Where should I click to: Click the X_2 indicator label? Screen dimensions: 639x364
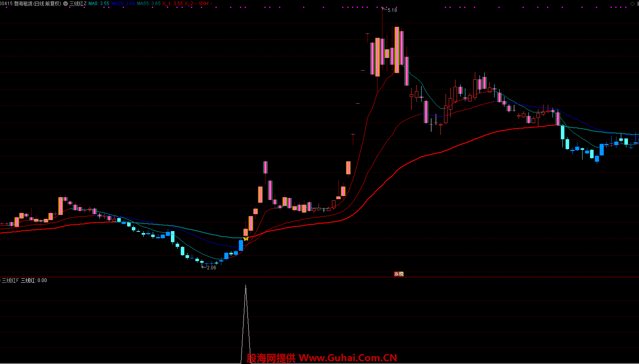point(190,4)
